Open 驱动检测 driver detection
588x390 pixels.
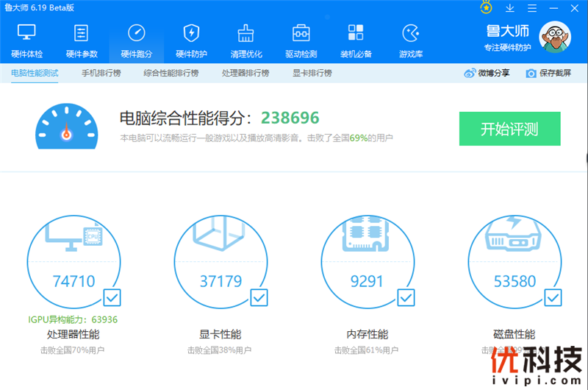coord(301,41)
